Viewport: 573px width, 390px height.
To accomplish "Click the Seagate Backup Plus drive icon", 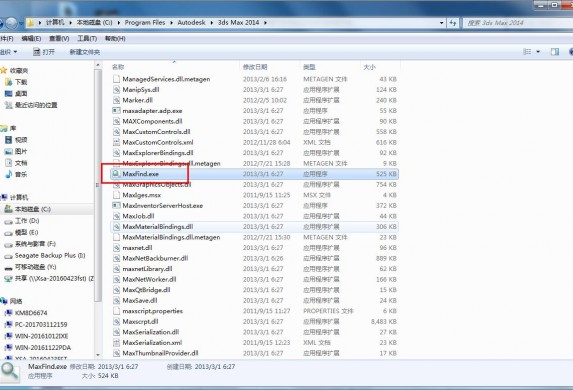I will point(8,256).
